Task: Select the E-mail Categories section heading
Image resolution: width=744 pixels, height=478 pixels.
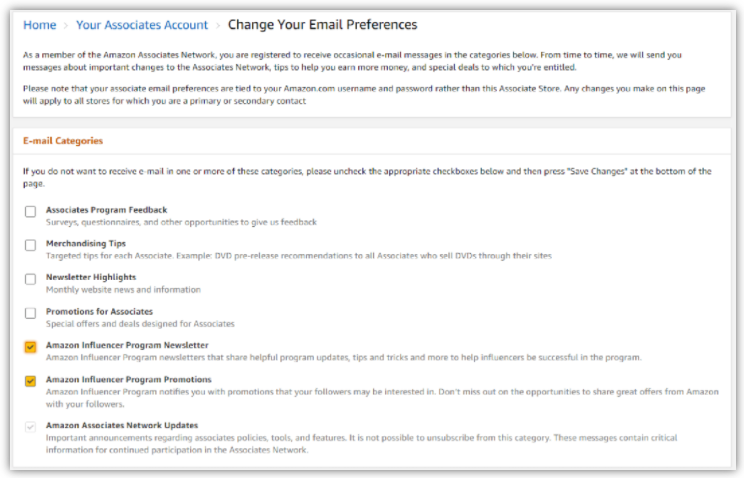Action: click(x=63, y=142)
